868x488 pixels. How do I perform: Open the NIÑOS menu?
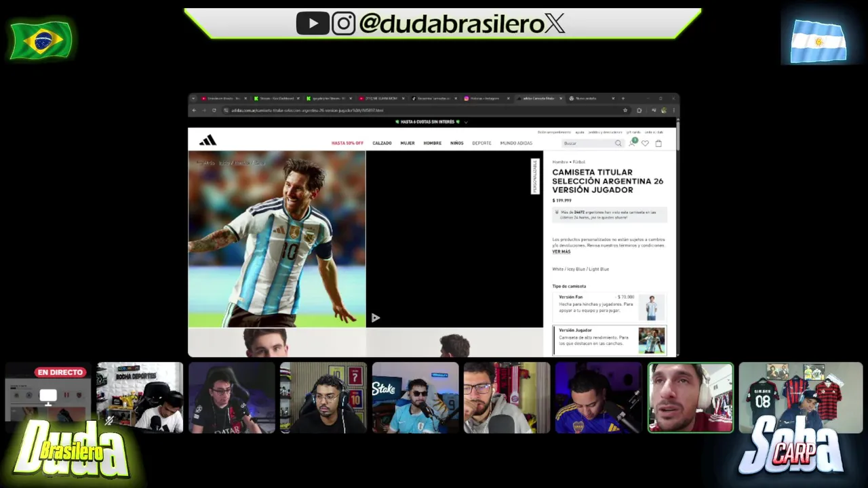[x=457, y=143]
